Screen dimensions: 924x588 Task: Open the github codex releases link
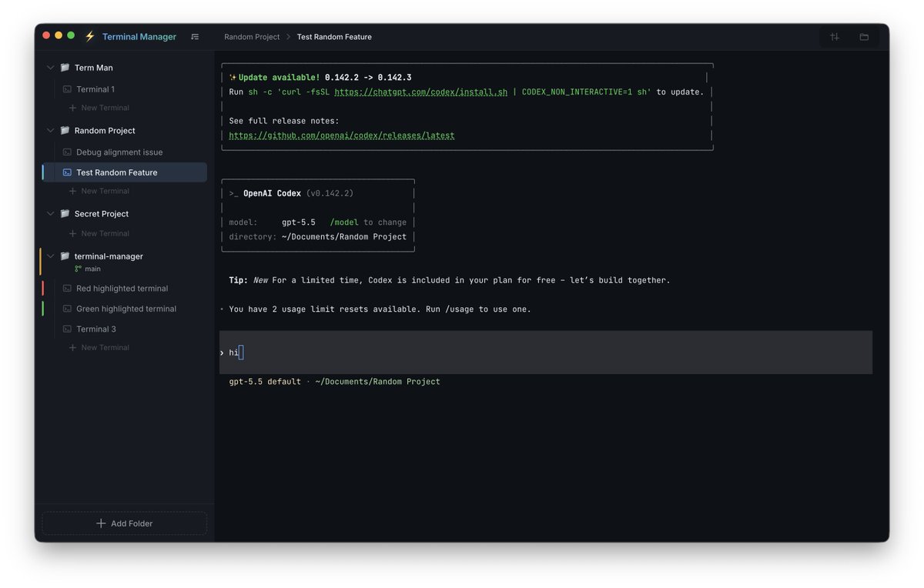pos(342,135)
